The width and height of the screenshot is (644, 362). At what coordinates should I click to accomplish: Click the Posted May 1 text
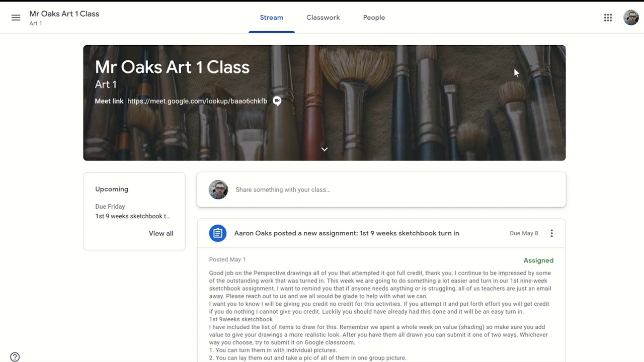point(227,259)
